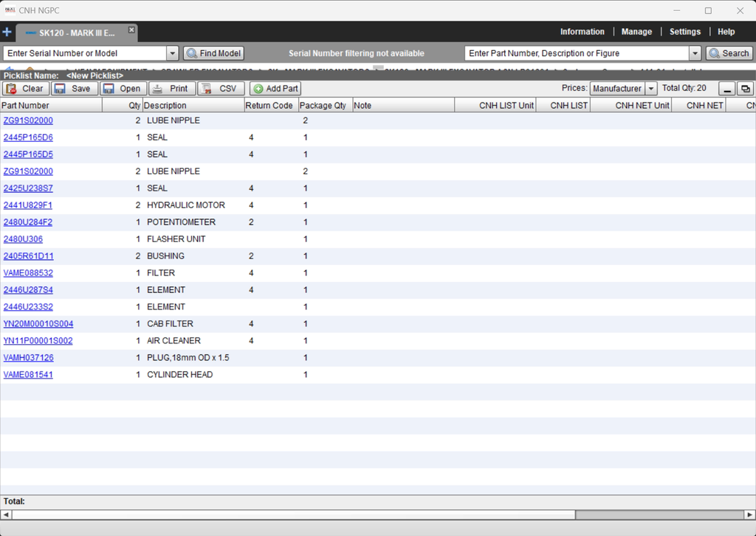
Task: Export the picklist to CSV
Action: (221, 89)
